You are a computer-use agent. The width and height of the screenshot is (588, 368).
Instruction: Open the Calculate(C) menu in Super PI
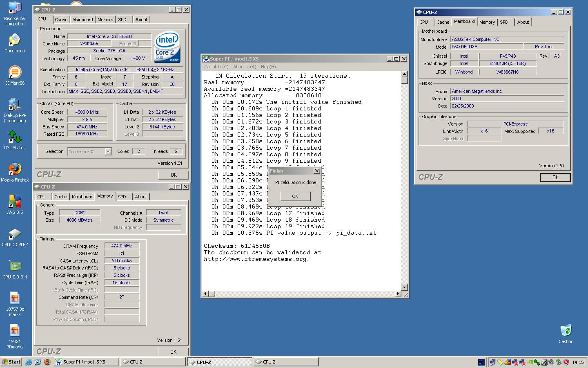click(x=216, y=67)
